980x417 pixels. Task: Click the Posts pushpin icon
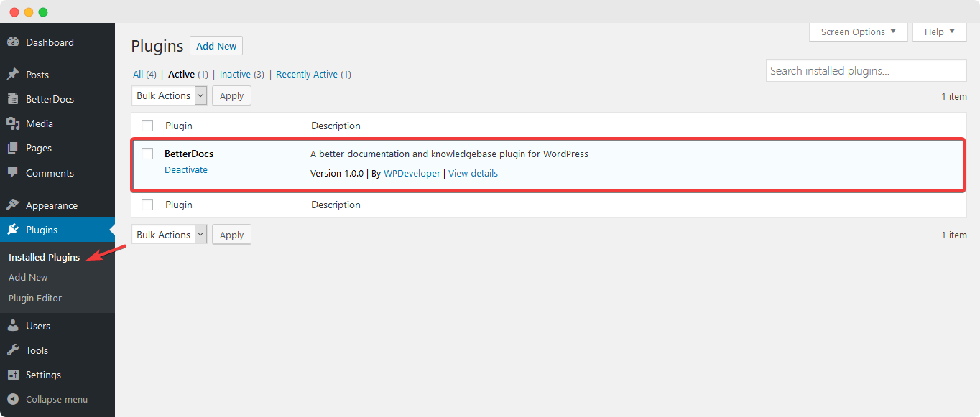click(13, 75)
